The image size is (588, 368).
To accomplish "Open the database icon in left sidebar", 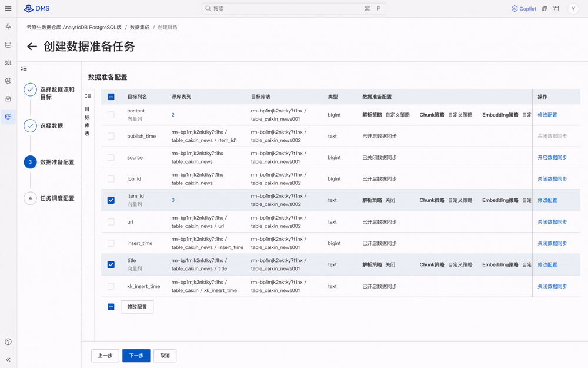I will click(8, 45).
